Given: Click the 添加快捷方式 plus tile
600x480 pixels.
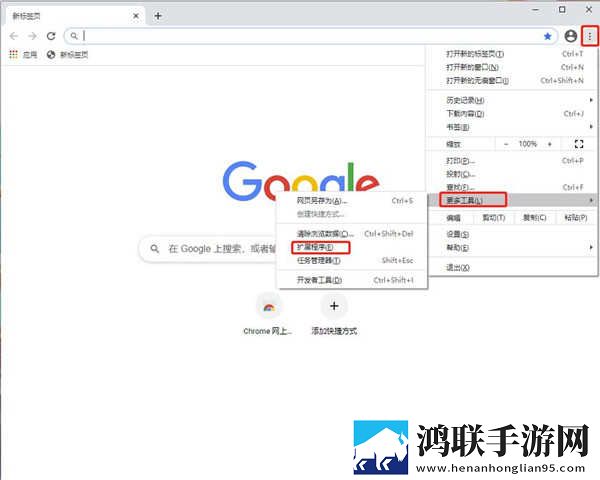Looking at the screenshot, I should point(334,315).
